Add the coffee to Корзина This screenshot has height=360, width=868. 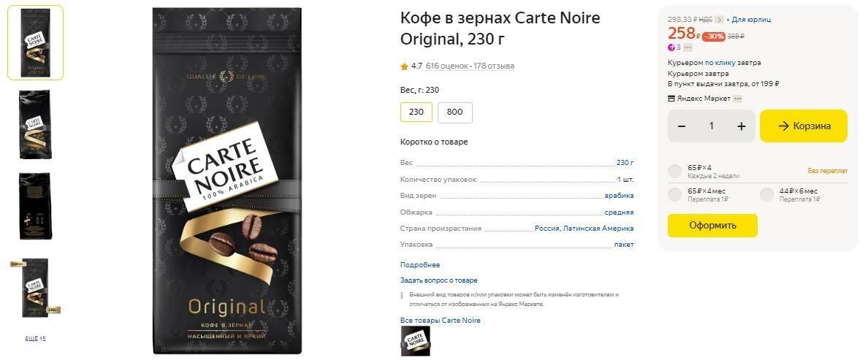click(804, 126)
